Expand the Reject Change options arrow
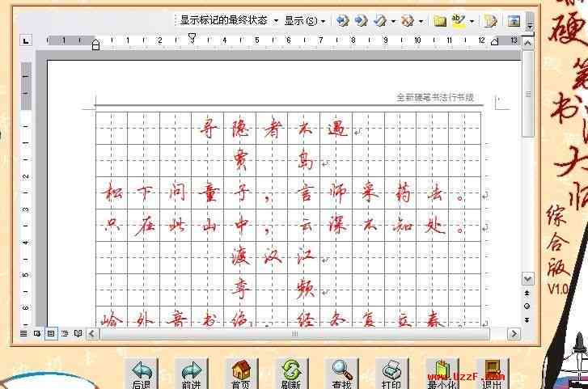 click(x=421, y=21)
